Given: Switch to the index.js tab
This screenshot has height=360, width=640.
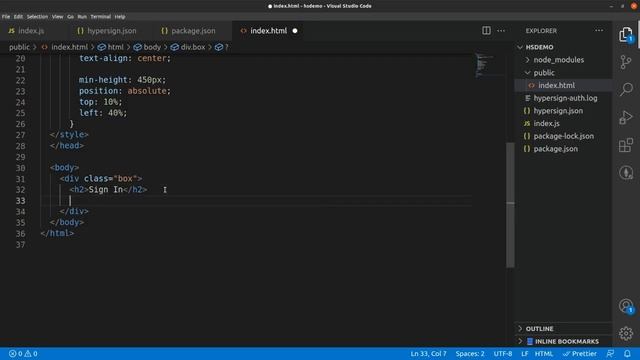Looking at the screenshot, I should tap(26, 31).
